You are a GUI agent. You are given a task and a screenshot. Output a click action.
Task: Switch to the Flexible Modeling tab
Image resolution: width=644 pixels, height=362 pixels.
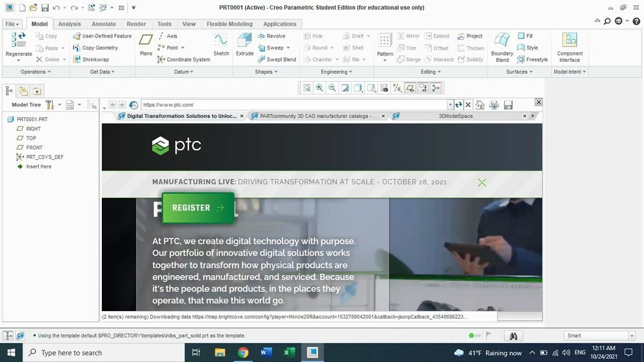coord(229,24)
